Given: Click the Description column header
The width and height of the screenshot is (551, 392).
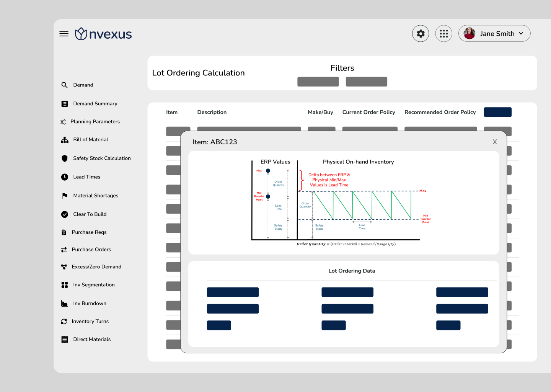Looking at the screenshot, I should tap(212, 112).
